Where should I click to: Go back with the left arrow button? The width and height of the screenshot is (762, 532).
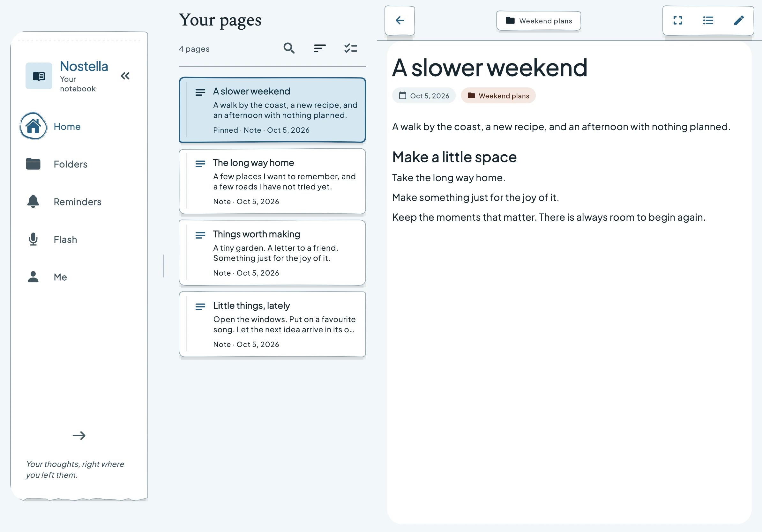point(400,20)
